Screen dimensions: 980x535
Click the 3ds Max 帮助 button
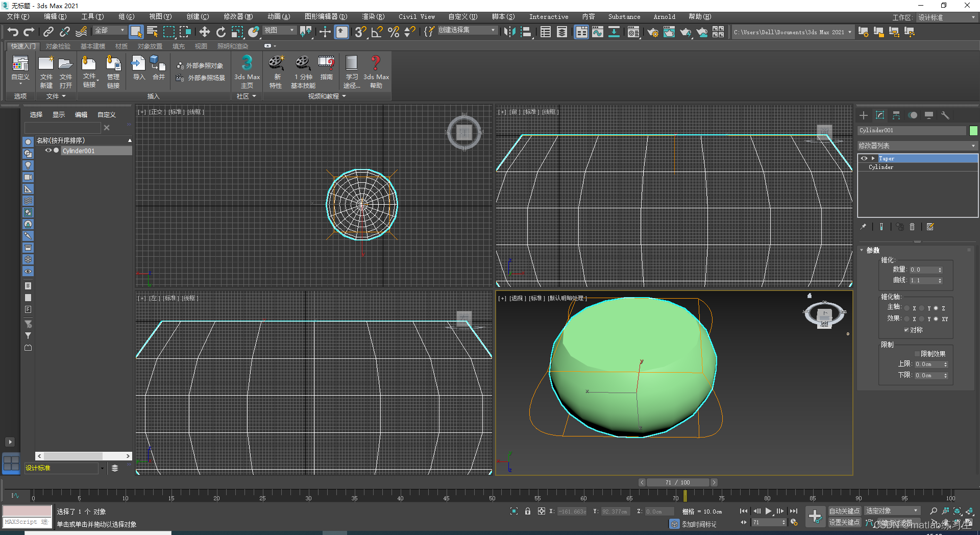pos(376,71)
